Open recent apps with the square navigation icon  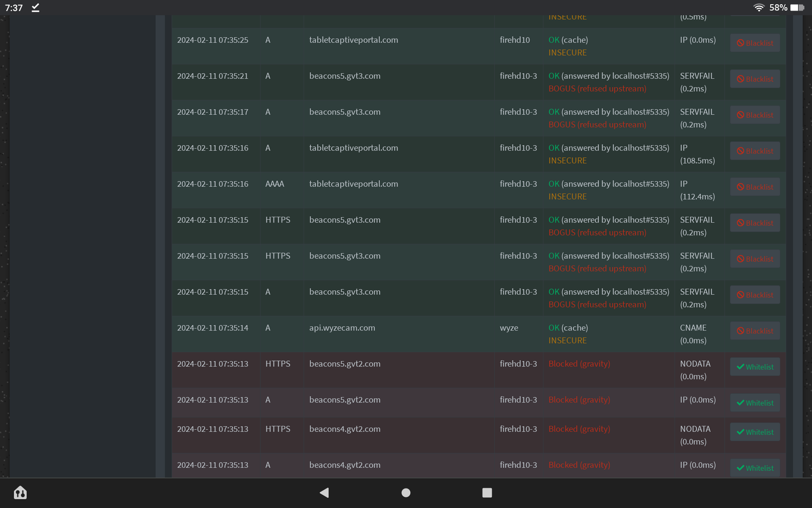pos(487,493)
